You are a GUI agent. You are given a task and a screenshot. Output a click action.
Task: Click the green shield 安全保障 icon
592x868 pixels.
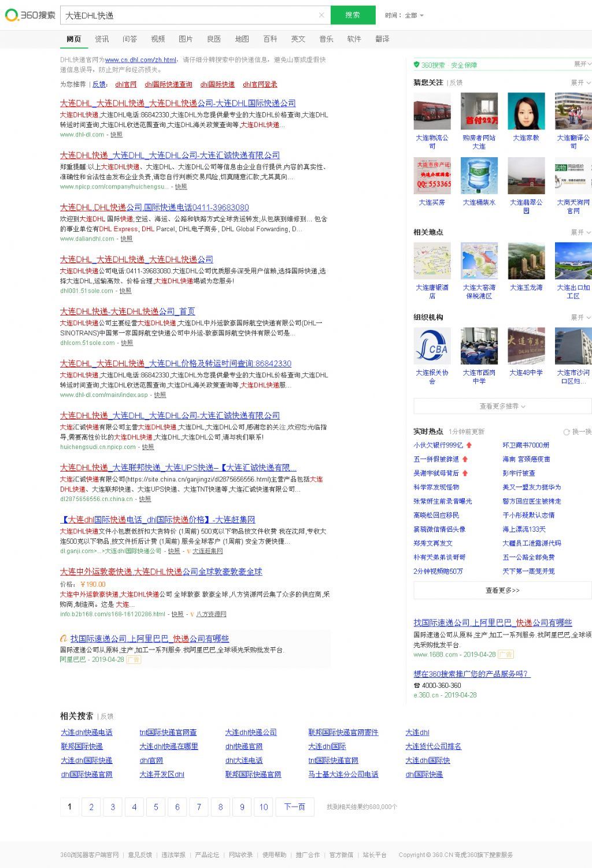point(416,65)
